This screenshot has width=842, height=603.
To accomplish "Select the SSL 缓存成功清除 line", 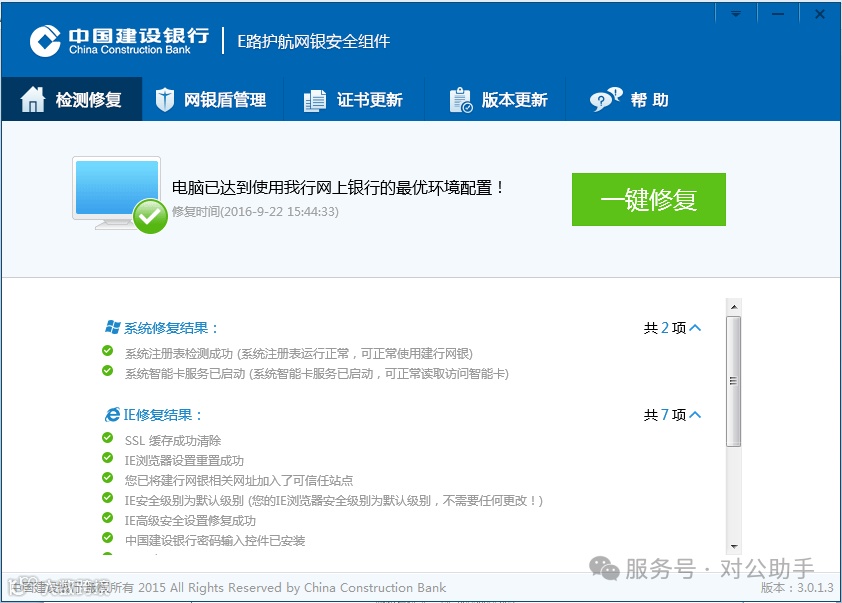I will click(173, 441).
